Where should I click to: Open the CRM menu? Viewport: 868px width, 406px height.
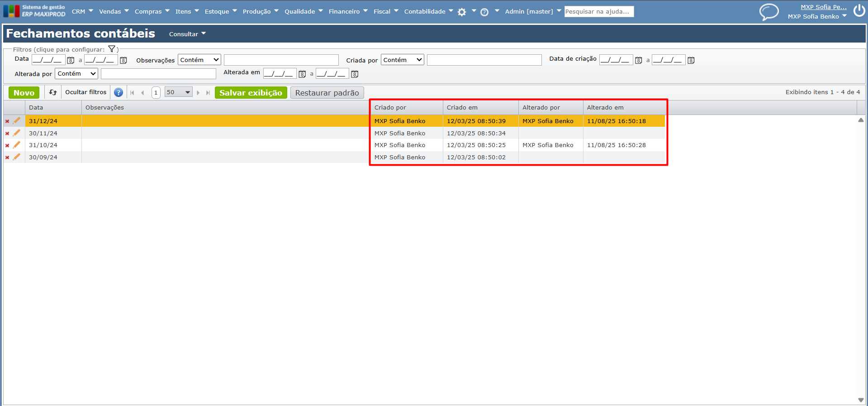tap(82, 11)
